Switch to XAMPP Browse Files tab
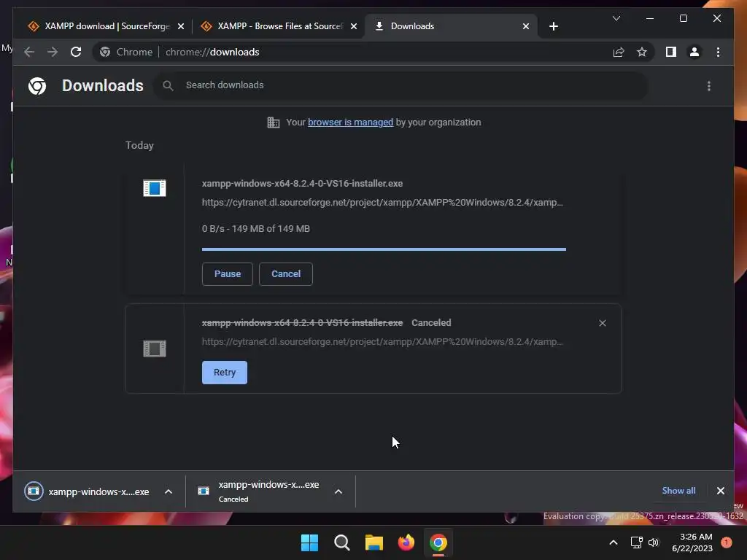Image resolution: width=747 pixels, height=560 pixels. coord(279,26)
